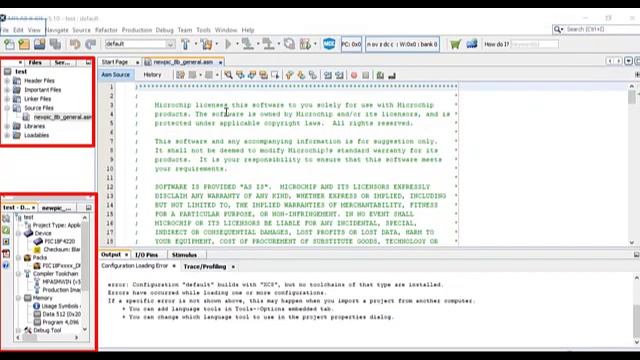Expand the Linker Files folder
Screen dimensions: 640x360
point(7,99)
